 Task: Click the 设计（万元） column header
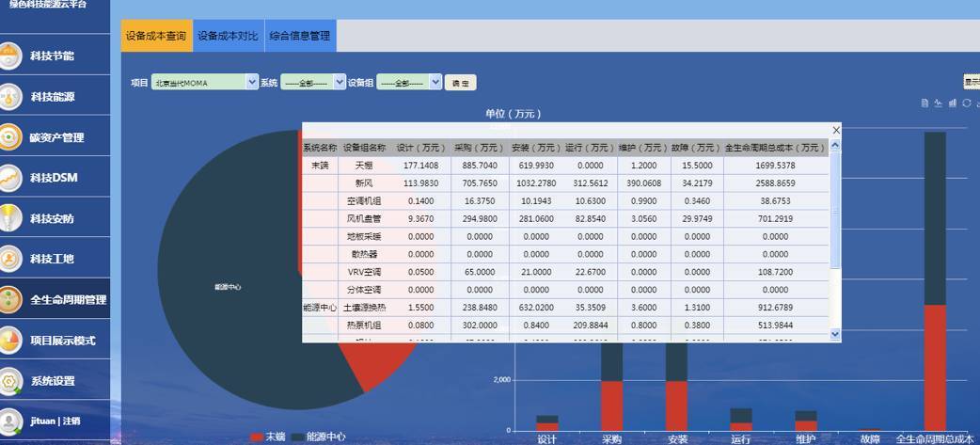click(421, 148)
